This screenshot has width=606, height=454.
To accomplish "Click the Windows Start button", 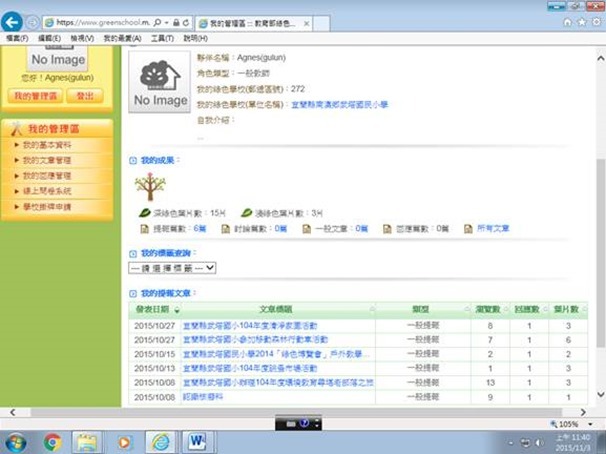I will pyautogui.click(x=17, y=441).
